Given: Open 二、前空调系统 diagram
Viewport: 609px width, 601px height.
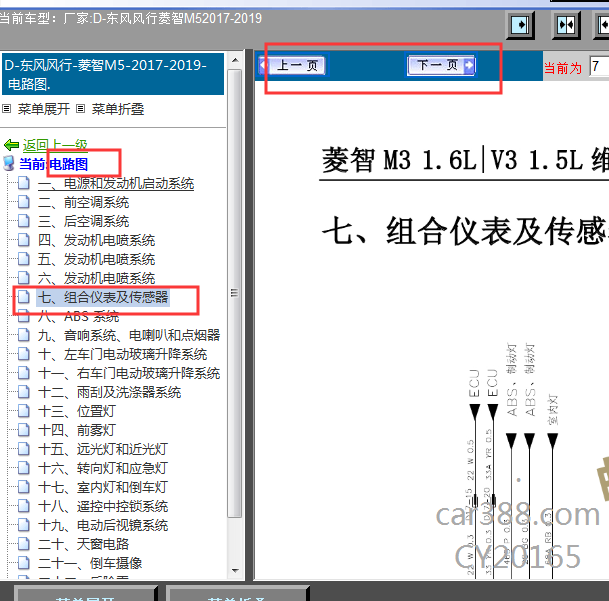Looking at the screenshot, I should tap(83, 202).
